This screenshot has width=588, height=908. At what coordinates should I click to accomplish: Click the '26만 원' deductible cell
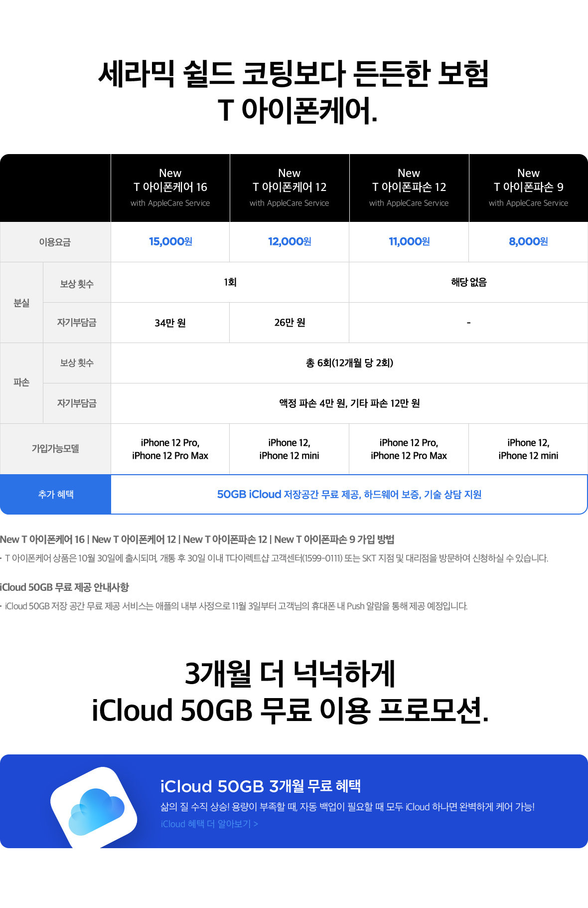[x=290, y=323]
